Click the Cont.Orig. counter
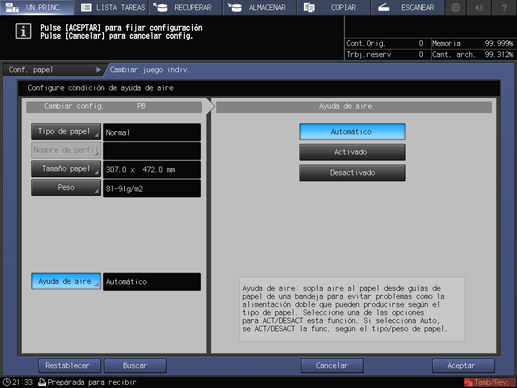Screen dimensions: 517x388 pyautogui.click(x=387, y=43)
